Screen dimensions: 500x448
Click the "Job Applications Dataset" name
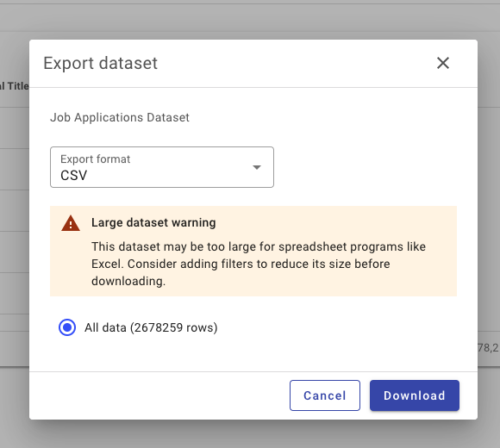click(x=120, y=117)
